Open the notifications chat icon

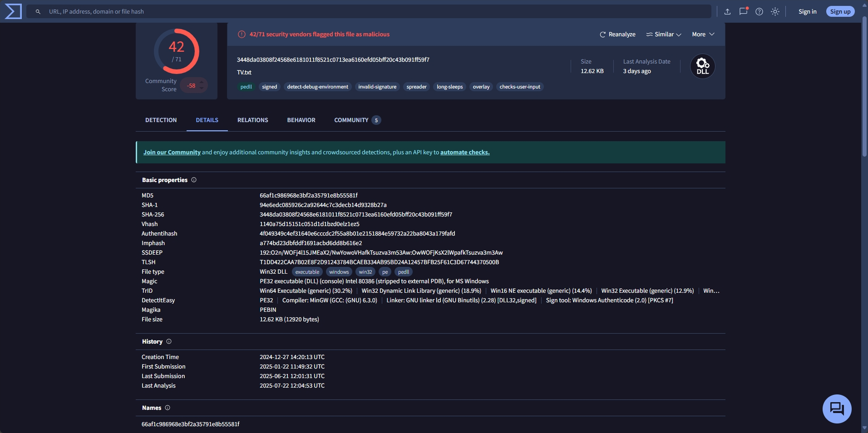pyautogui.click(x=743, y=12)
